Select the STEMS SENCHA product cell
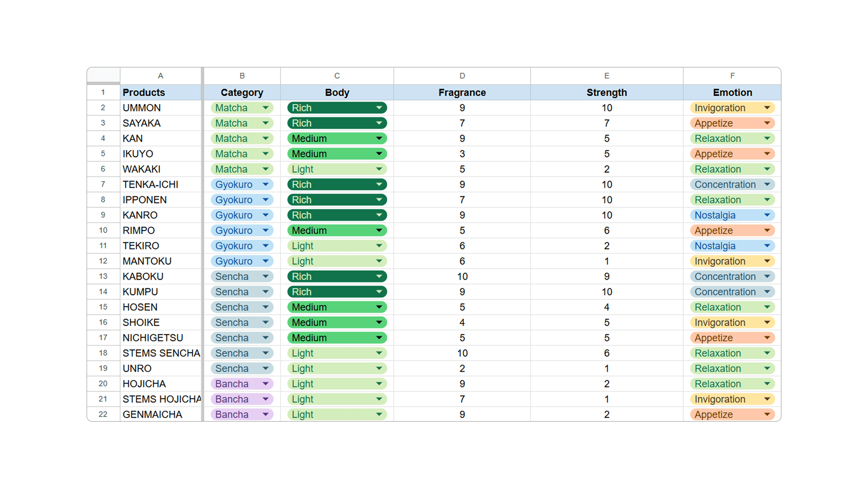Viewport: 868px width, 488px height. pyautogui.click(x=161, y=353)
